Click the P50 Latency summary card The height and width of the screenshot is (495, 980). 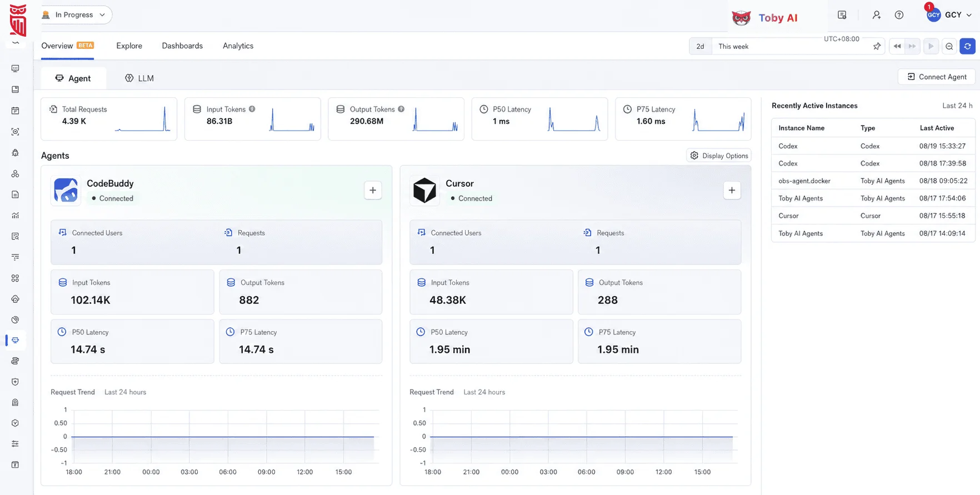pos(539,119)
